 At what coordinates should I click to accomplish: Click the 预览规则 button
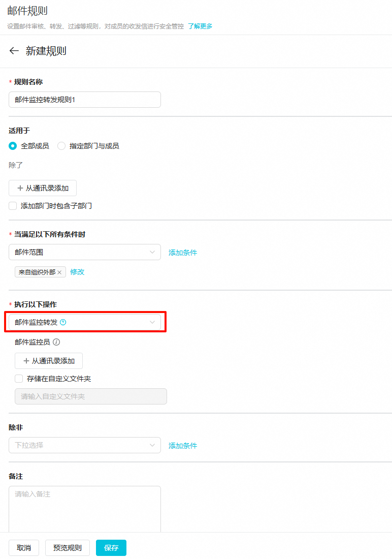tap(67, 548)
